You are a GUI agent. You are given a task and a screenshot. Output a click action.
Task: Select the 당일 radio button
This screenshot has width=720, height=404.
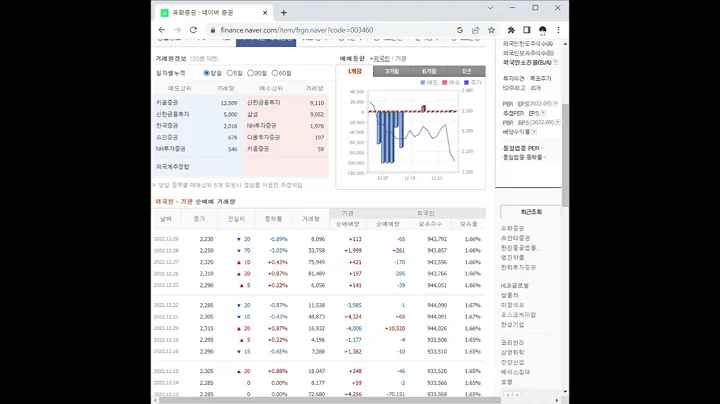tap(207, 73)
